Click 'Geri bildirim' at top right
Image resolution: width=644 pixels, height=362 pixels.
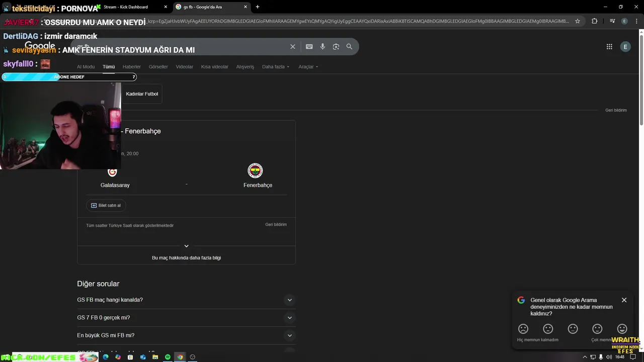616,110
